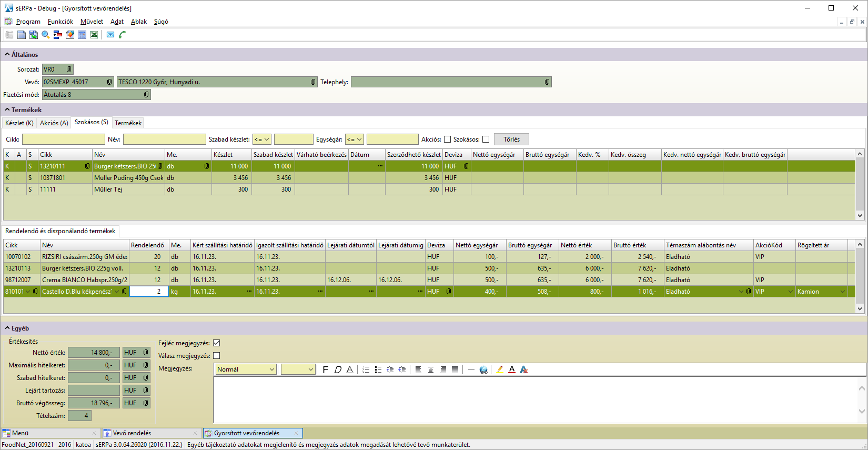The image size is (868, 450).
Task: Click the magnifying glass search icon
Action: tap(46, 35)
